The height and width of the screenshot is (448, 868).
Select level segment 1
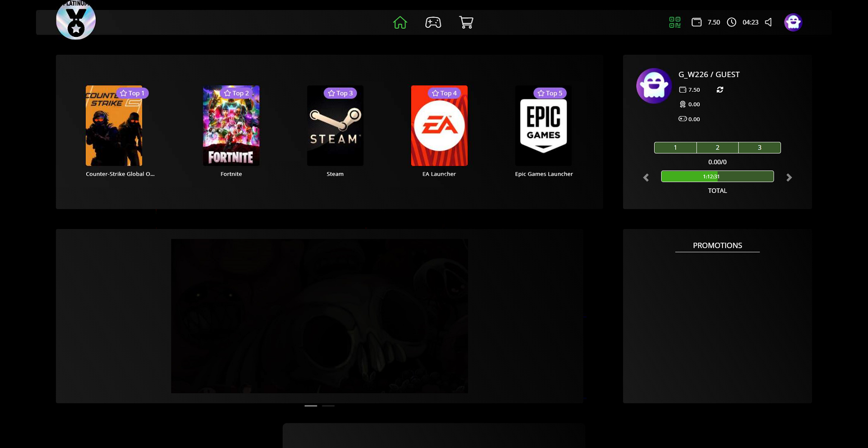[675, 147]
